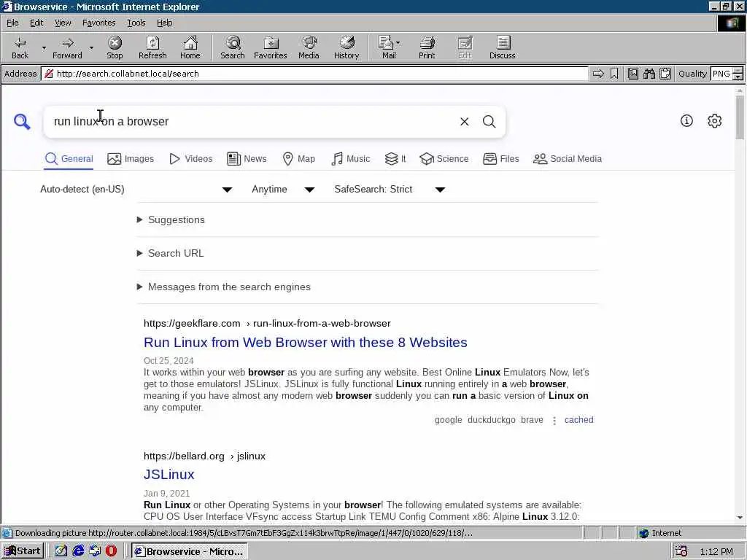Screen dimensions: 747x560
Task: Click the page vertical scrollbar thumb
Action: click(740, 117)
